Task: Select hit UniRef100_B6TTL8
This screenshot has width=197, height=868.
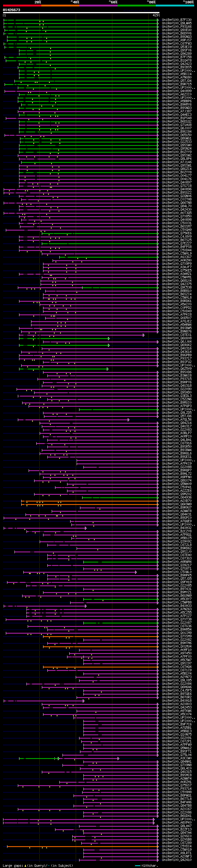Action: coord(177,799)
